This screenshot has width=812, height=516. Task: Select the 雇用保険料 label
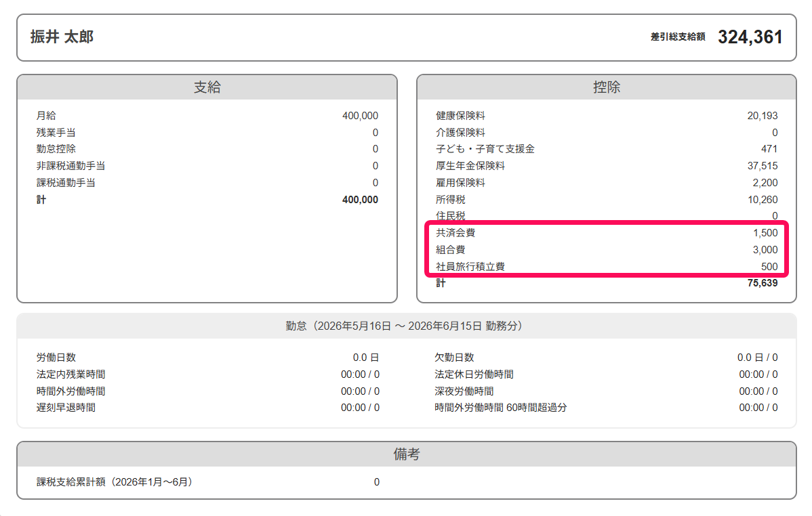pyautogui.click(x=460, y=183)
